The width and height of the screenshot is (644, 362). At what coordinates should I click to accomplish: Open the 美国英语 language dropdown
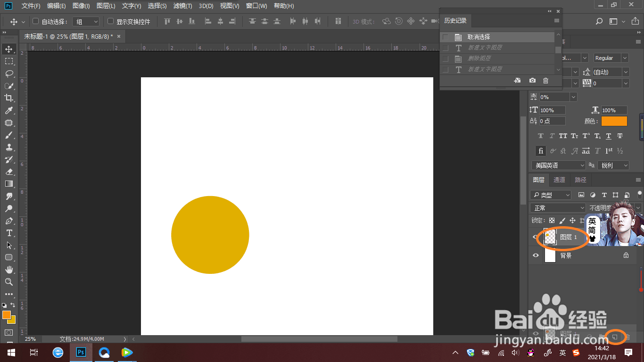(x=558, y=165)
